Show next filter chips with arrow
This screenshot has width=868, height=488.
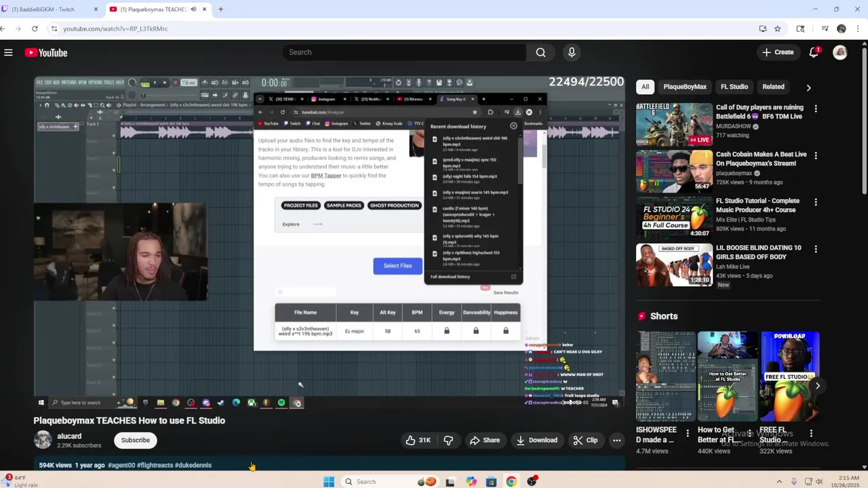(808, 87)
